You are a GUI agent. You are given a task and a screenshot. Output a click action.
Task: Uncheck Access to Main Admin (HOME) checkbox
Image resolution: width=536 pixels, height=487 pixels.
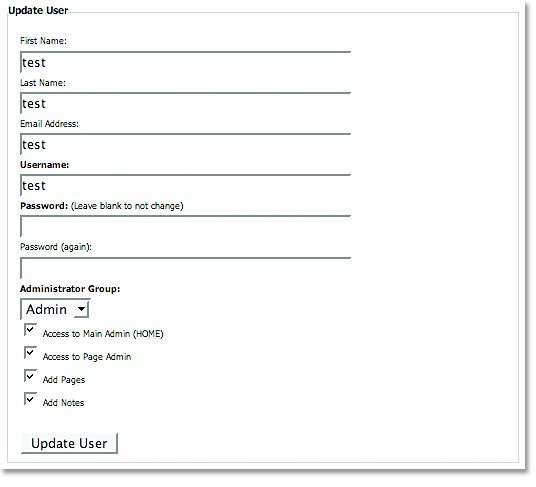30,330
